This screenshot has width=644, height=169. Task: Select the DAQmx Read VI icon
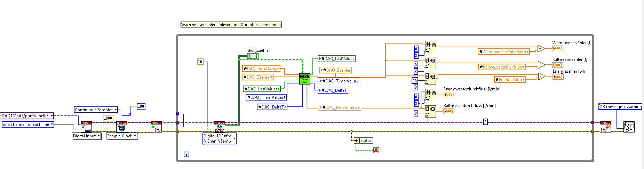click(x=220, y=127)
